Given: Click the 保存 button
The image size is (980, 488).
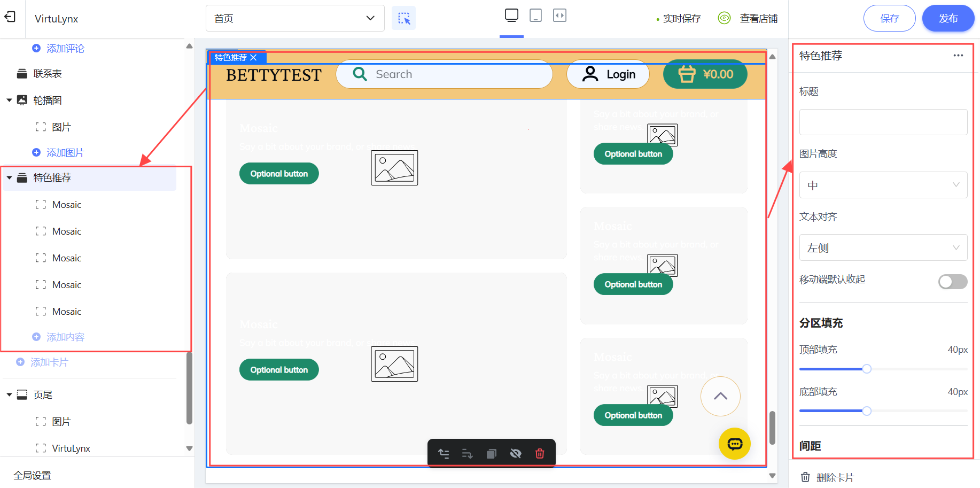Looking at the screenshot, I should click(890, 18).
